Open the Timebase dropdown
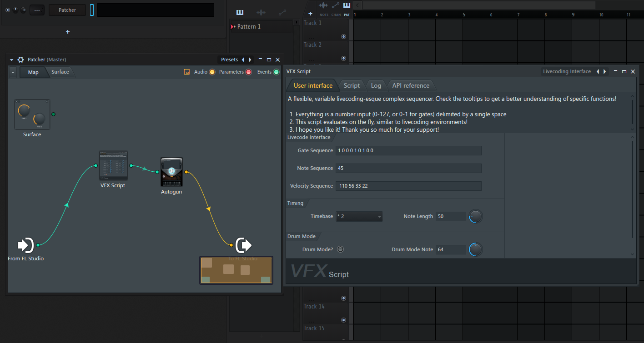This screenshot has width=644, height=343. point(359,216)
